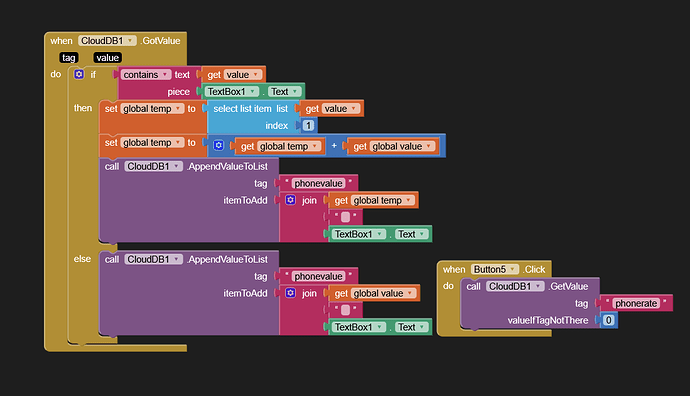Click the value parameter of GotValue event
The image size is (690, 396).
pos(107,58)
